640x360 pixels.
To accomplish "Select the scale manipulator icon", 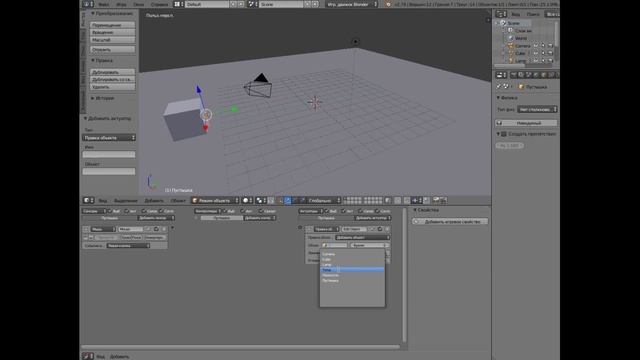I will pos(302,200).
